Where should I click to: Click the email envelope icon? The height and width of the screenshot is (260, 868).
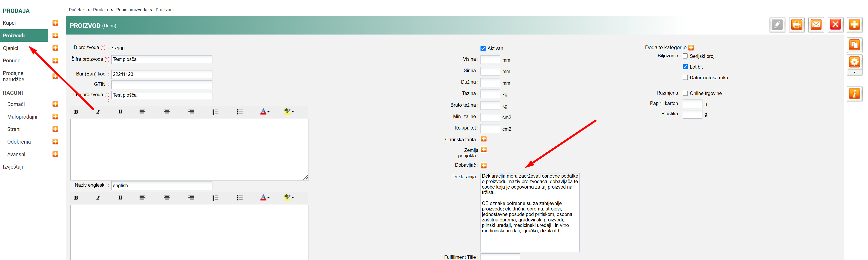pos(816,25)
